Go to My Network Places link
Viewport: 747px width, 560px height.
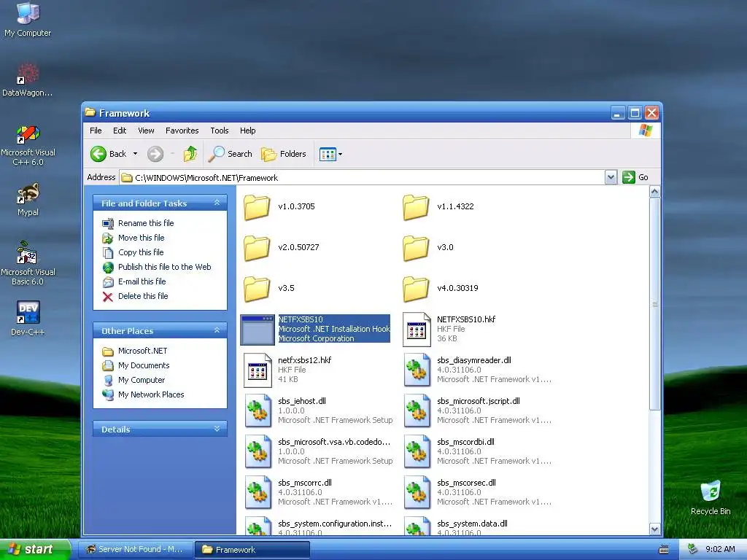(151, 394)
